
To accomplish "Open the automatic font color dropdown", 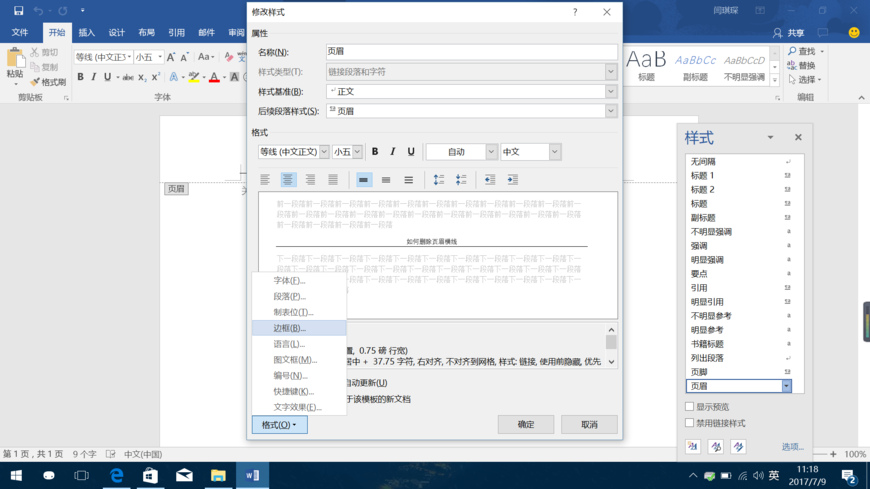I will tap(491, 152).
